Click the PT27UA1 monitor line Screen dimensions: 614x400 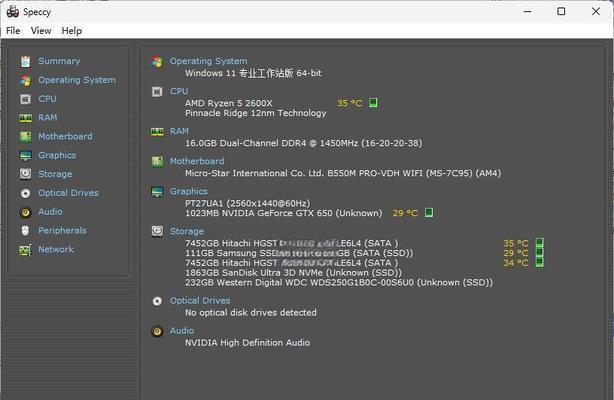pyautogui.click(x=247, y=203)
